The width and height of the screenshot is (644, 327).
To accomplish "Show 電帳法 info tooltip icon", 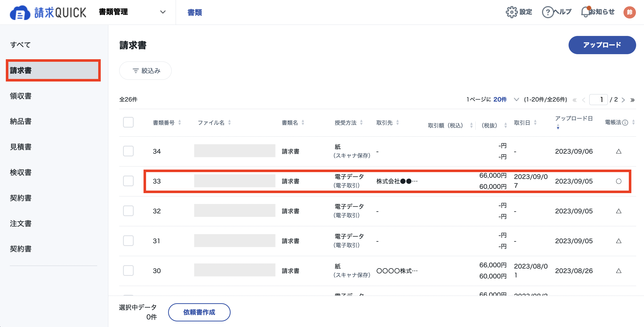I will pyautogui.click(x=625, y=122).
